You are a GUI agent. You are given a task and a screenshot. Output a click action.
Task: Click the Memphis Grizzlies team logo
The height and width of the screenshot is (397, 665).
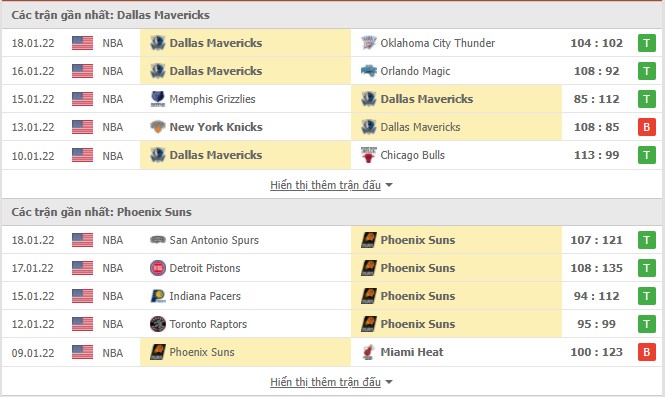158,99
